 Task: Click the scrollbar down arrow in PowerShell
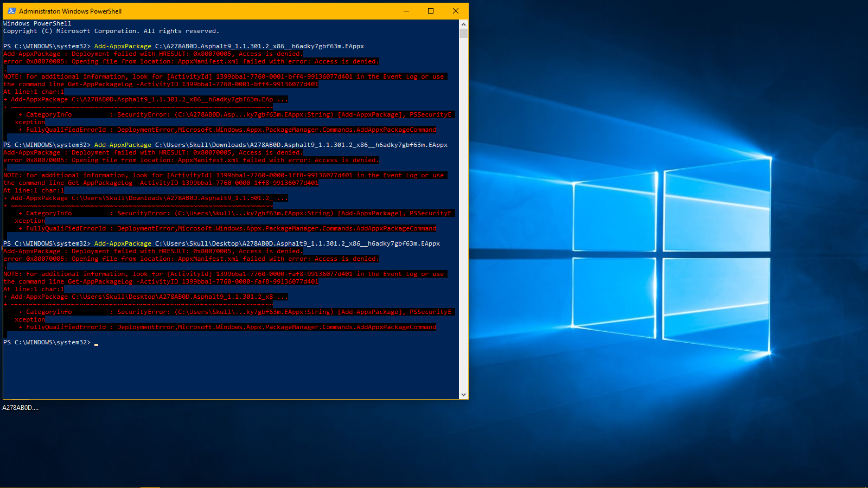coord(463,395)
